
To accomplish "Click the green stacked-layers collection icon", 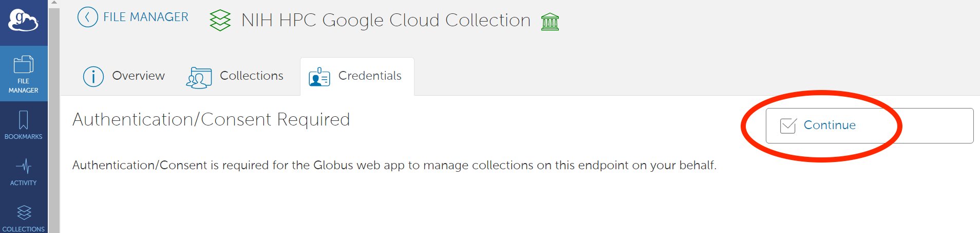I will (220, 21).
